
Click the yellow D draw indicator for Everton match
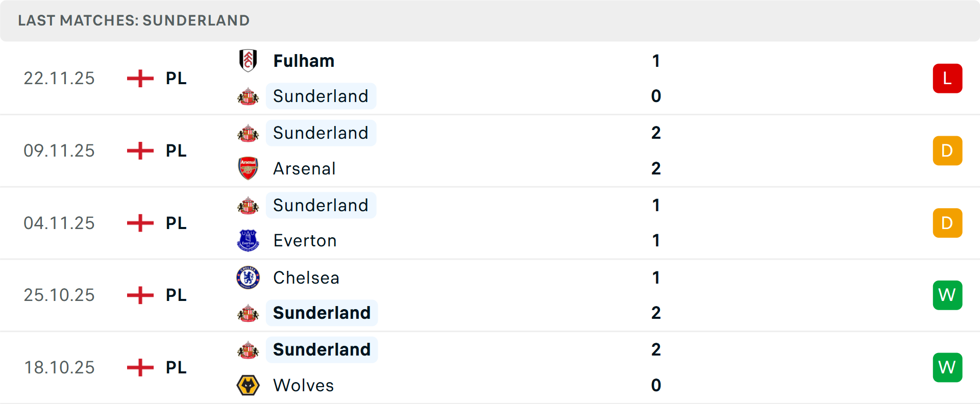point(947,223)
